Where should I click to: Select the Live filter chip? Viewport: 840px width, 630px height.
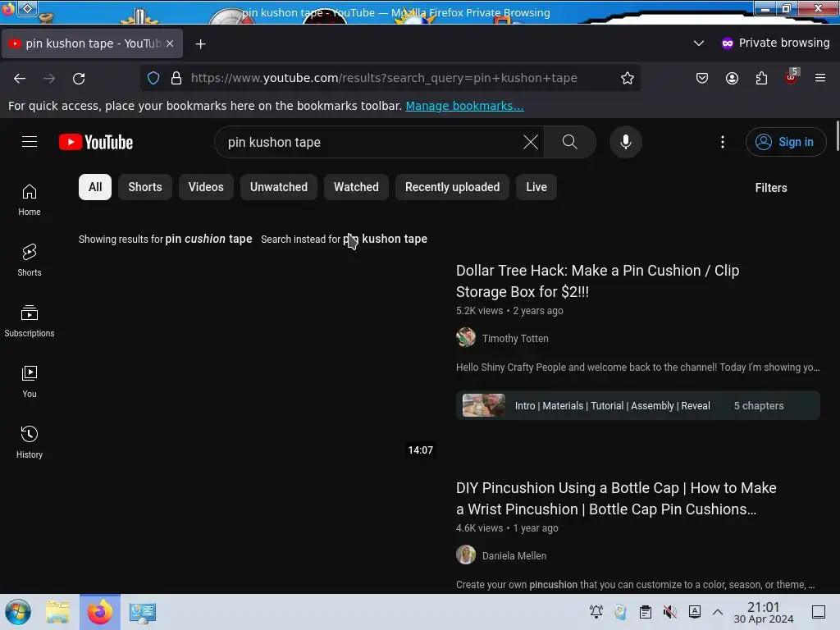tap(536, 187)
